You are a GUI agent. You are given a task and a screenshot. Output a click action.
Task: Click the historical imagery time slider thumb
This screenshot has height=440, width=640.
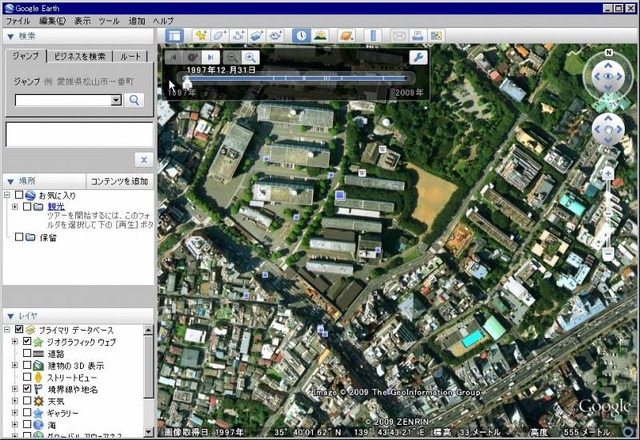pyautogui.click(x=187, y=83)
